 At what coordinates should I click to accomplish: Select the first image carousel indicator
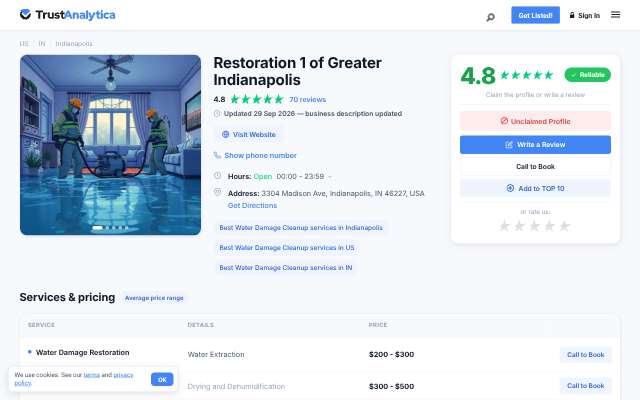click(98, 228)
